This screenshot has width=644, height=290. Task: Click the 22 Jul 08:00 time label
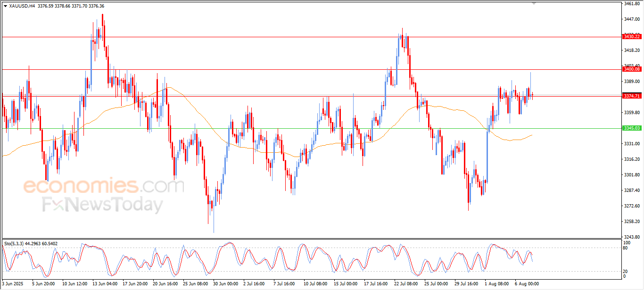(405, 284)
